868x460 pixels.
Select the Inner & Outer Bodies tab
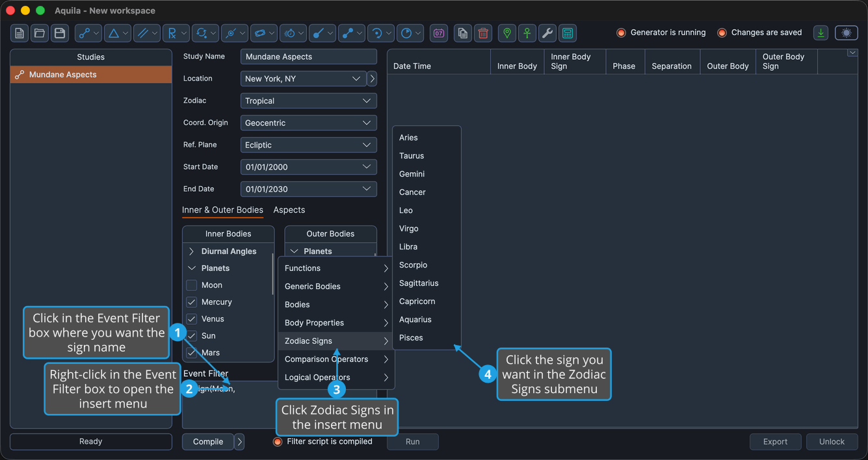coord(222,210)
